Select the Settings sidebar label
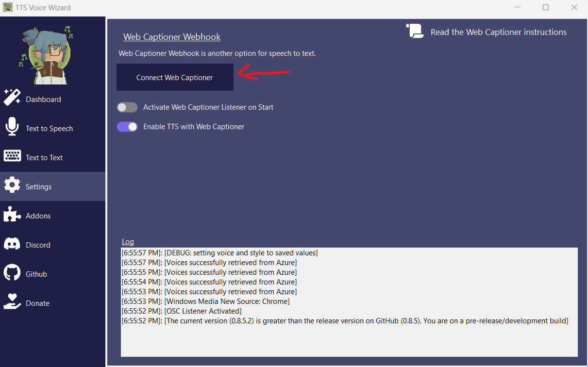Screen dimensions: 588x367 click(38, 186)
